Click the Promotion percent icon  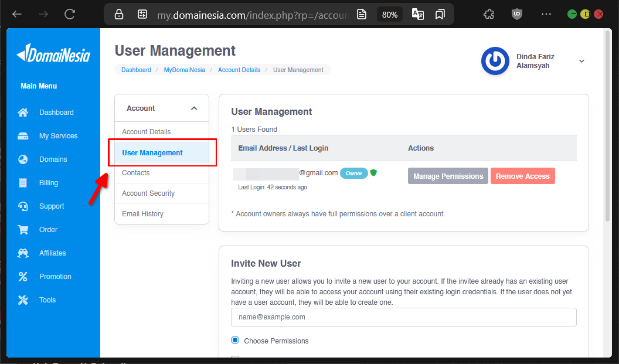tap(23, 277)
